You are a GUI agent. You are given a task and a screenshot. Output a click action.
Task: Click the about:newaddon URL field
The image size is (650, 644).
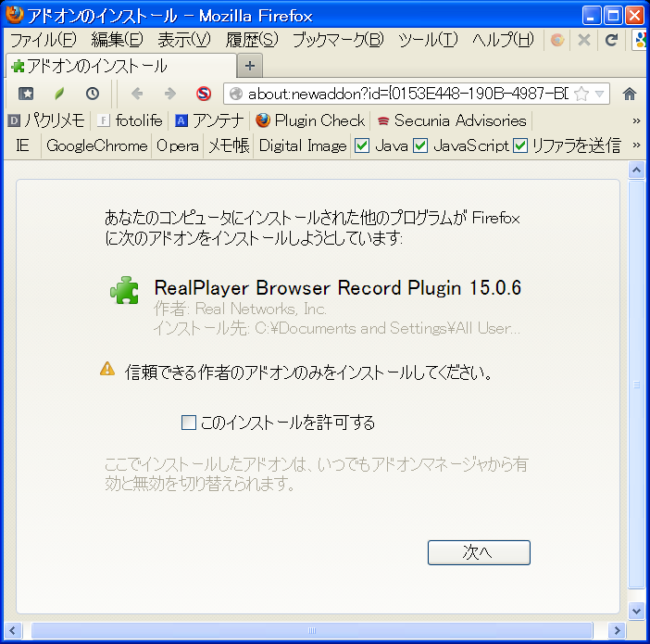coord(407,94)
